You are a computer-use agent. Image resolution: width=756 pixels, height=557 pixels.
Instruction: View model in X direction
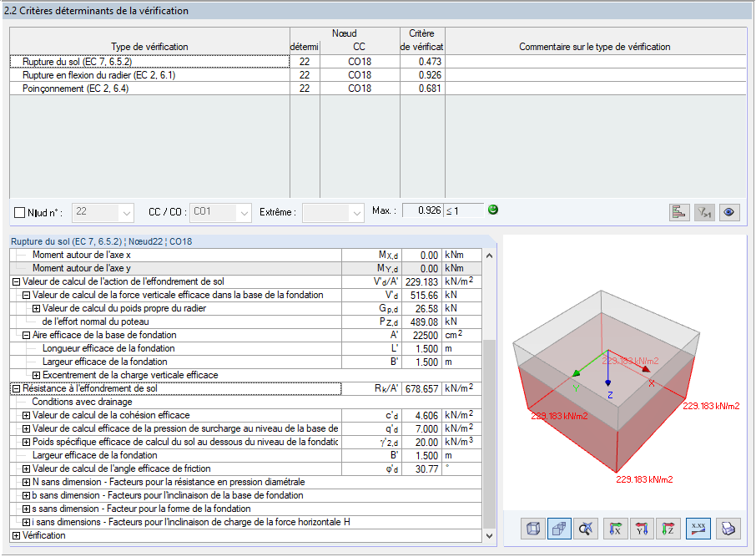[615, 529]
